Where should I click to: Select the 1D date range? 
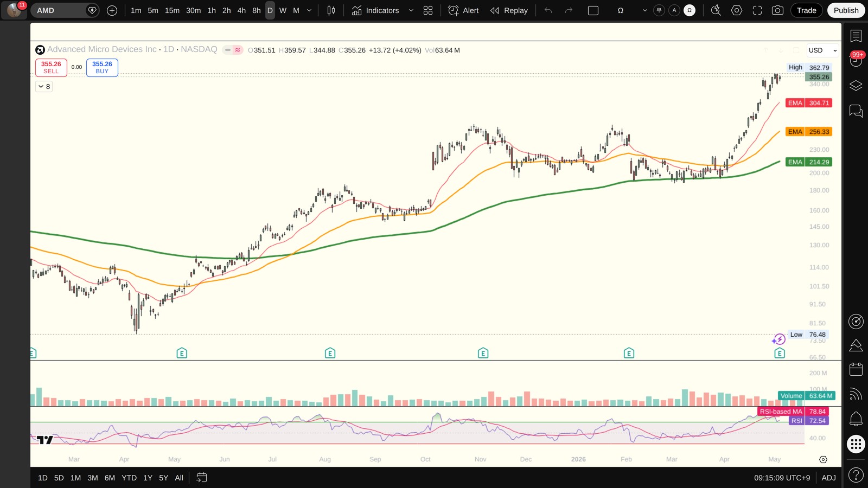coord(43,478)
